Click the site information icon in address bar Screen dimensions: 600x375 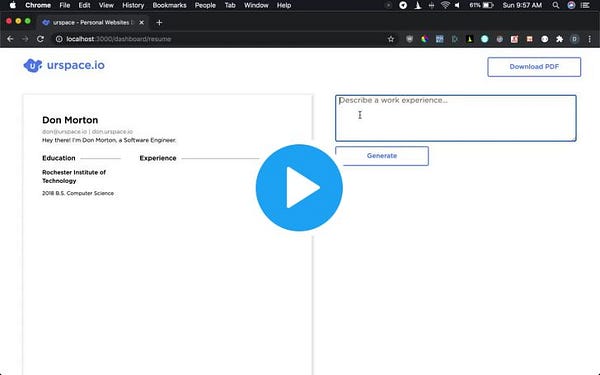59,39
